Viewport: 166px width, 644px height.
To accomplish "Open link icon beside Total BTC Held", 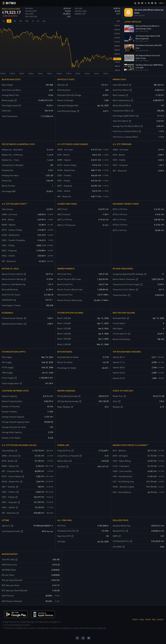I will point(17,559).
